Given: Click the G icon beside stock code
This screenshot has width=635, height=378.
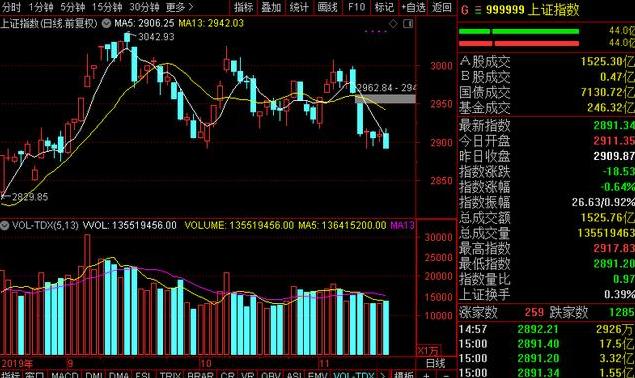Looking at the screenshot, I should 465,10.
